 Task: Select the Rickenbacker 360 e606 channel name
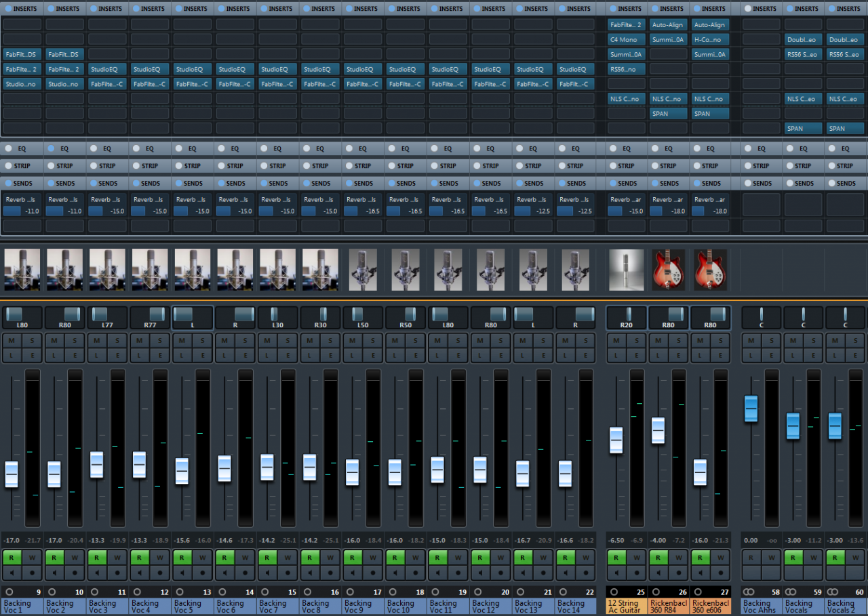[711, 607]
